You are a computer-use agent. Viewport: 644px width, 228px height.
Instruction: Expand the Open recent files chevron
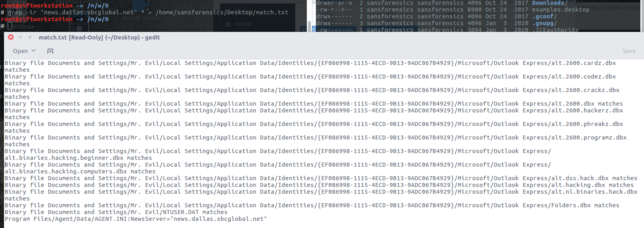pyautogui.click(x=34, y=51)
